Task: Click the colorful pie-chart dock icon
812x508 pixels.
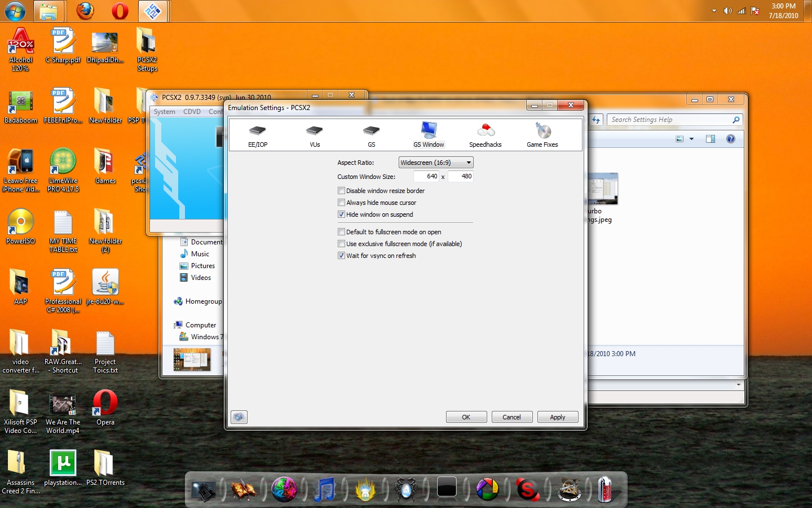Action: (x=487, y=489)
